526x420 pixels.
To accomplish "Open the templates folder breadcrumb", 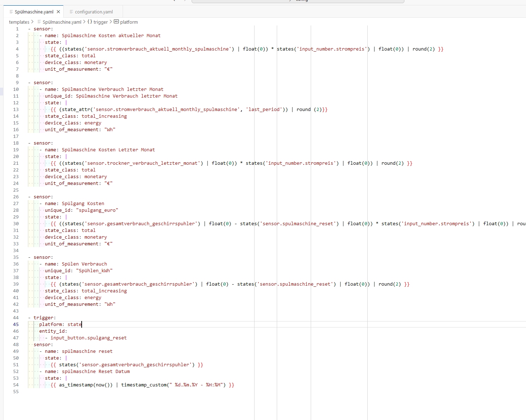I will [x=19, y=22].
